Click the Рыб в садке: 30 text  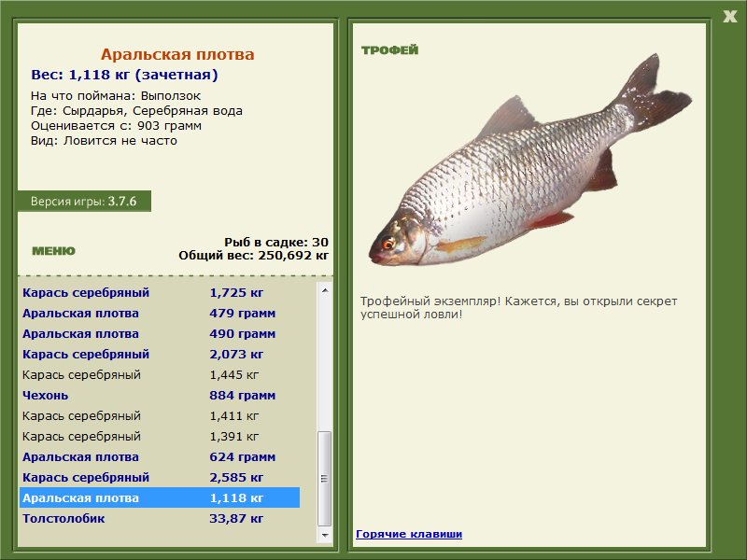[x=276, y=242]
